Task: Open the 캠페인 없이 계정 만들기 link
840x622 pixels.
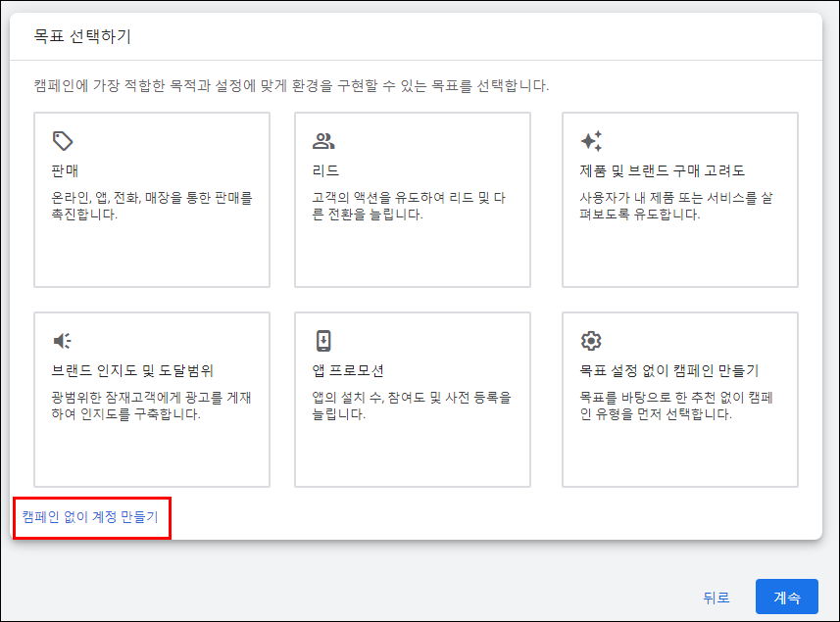Action: [x=90, y=515]
